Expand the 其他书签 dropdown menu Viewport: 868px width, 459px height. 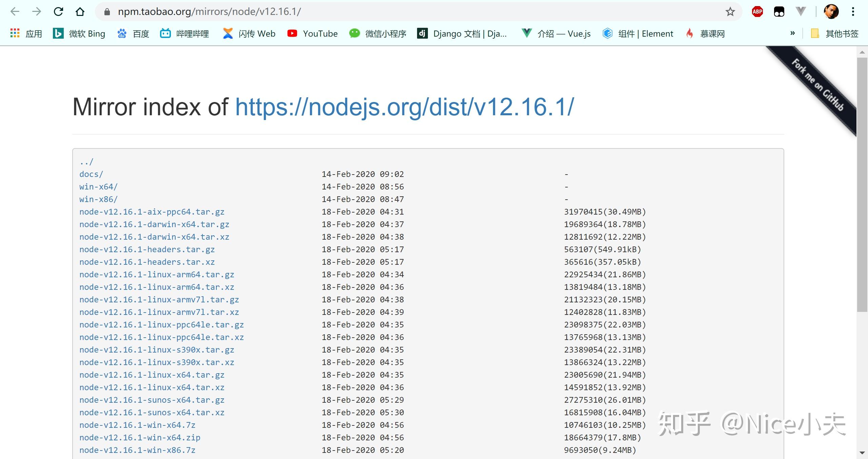click(x=835, y=33)
